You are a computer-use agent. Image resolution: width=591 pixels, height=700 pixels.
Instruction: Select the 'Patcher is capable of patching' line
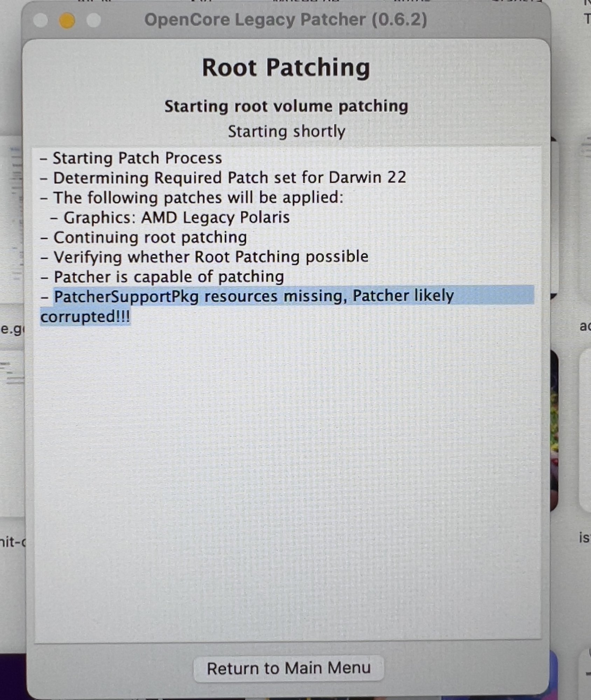[162, 277]
